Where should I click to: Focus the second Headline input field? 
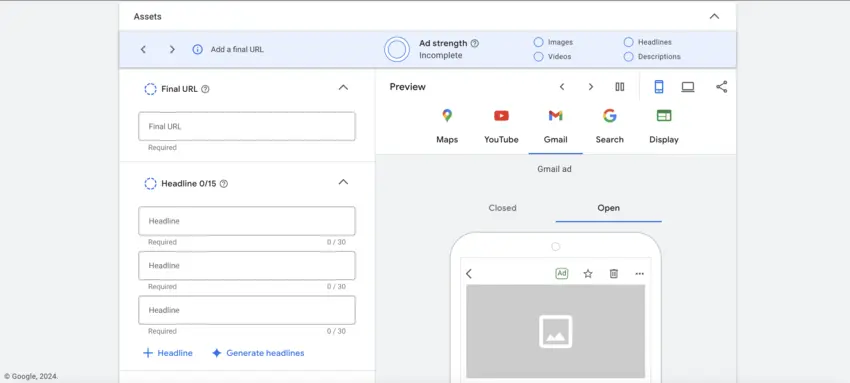(x=247, y=265)
